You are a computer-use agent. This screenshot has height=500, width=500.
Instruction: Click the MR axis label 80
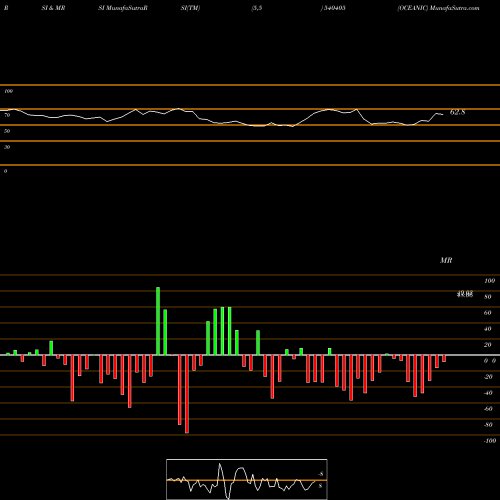pyautogui.click(x=488, y=297)
